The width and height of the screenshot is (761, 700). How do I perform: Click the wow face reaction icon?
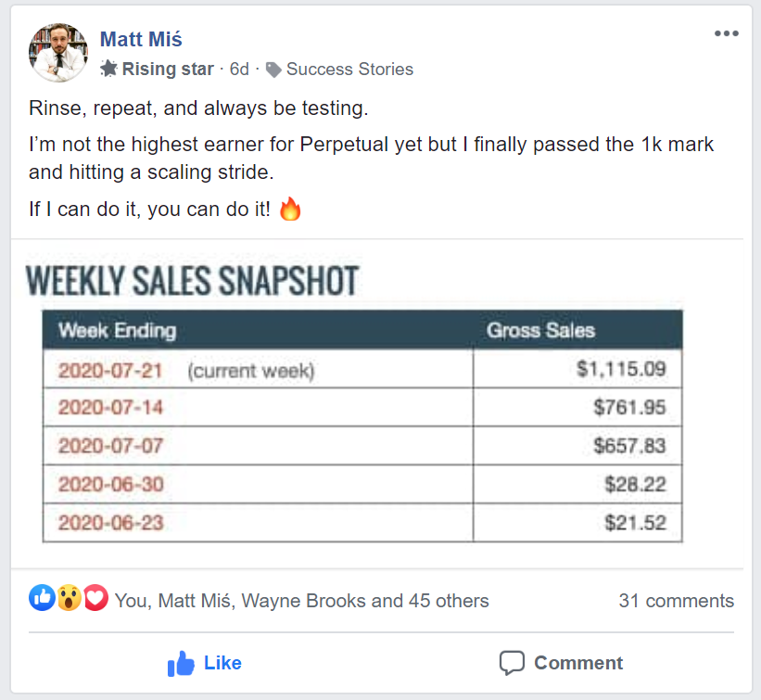click(x=70, y=598)
